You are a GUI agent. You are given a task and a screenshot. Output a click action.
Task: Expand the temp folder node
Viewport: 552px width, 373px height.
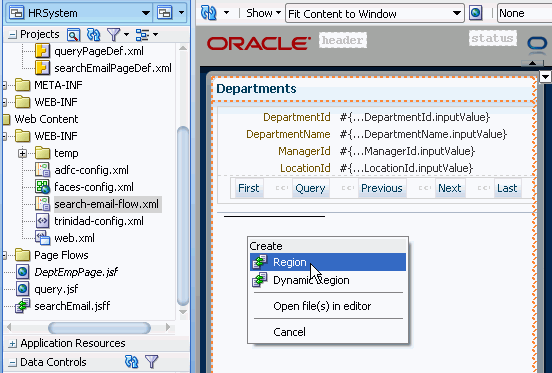[x=23, y=153]
